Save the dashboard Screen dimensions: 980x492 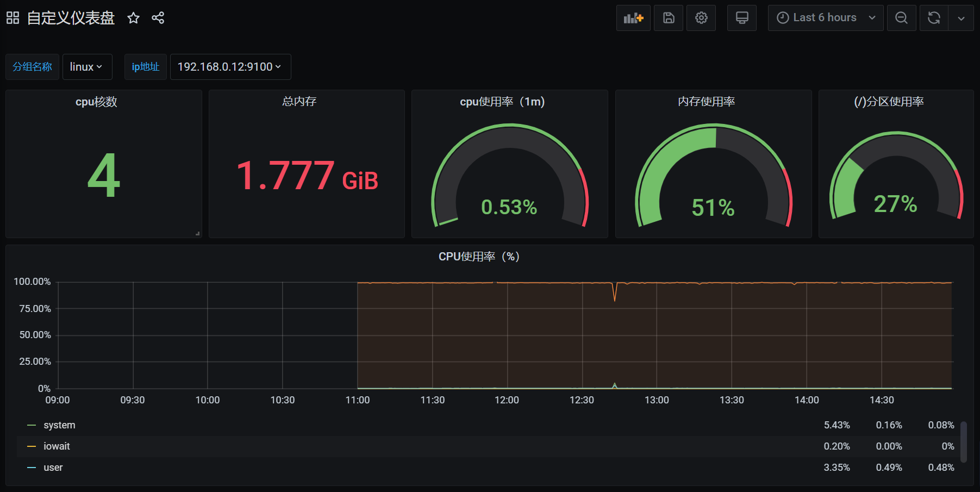pos(669,18)
